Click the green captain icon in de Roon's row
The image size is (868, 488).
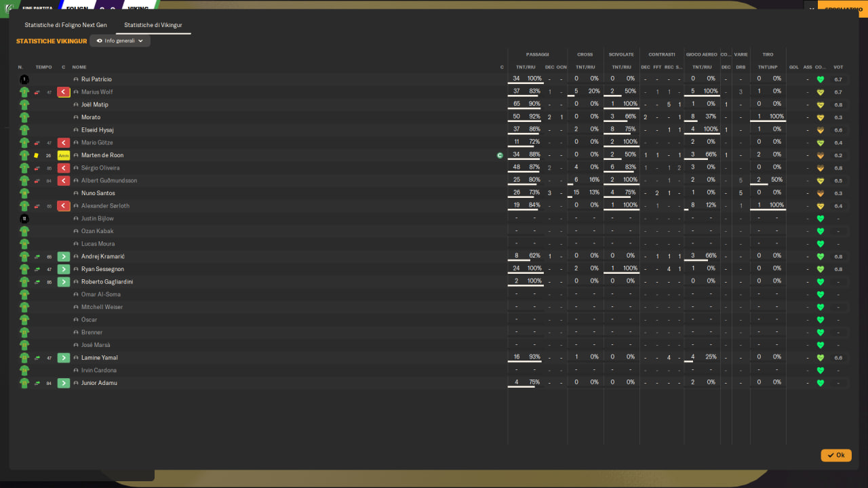[500, 155]
